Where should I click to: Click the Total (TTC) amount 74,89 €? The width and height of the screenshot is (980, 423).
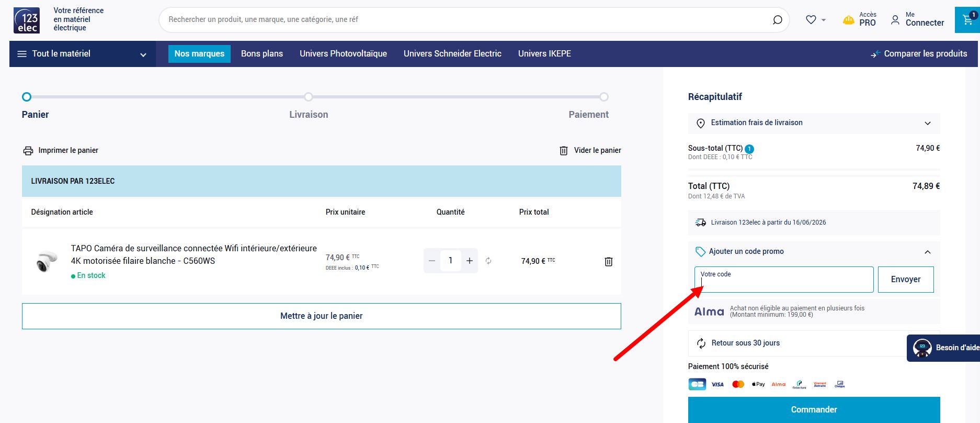pos(926,186)
